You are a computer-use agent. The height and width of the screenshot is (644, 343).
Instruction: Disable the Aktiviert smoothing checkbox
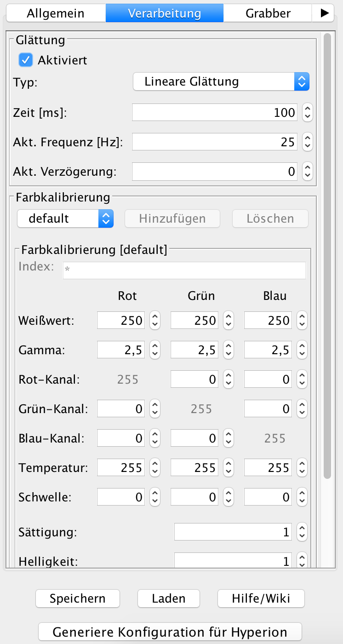click(x=26, y=60)
